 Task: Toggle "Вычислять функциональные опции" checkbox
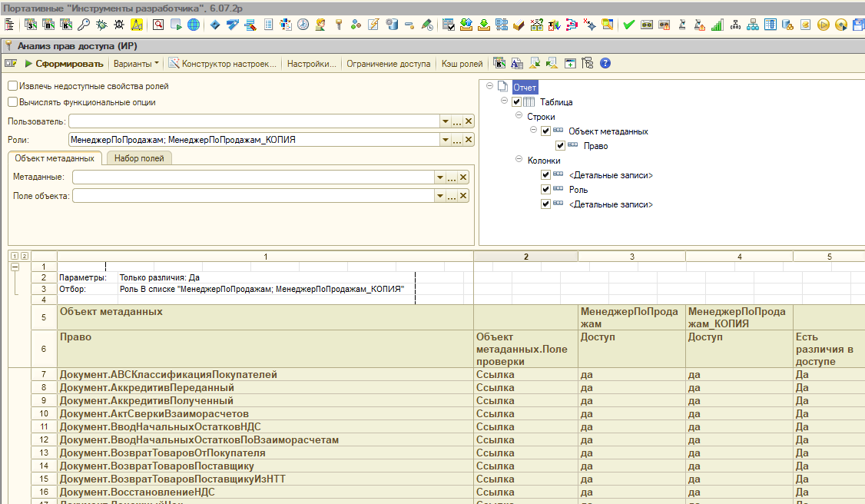pos(12,101)
